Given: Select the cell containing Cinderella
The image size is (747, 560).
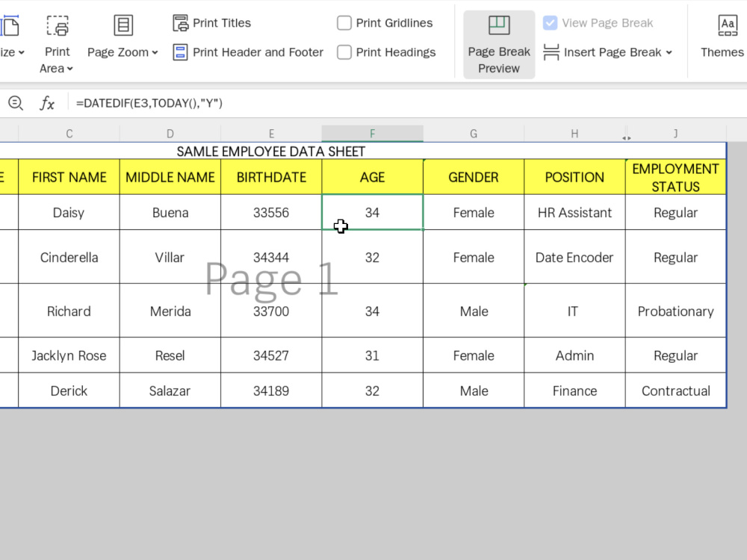Looking at the screenshot, I should pyautogui.click(x=69, y=257).
